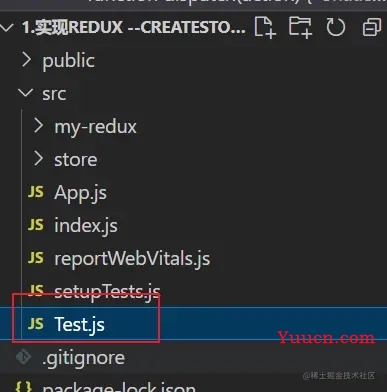Image resolution: width=387 pixels, height=392 pixels.
Task: Expand the public folder chevron
Action: (26, 60)
